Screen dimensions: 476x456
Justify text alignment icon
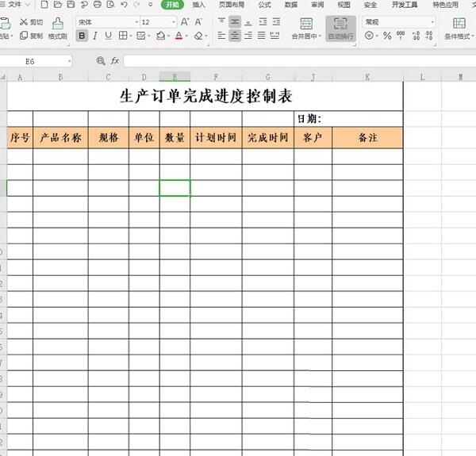(x=261, y=36)
